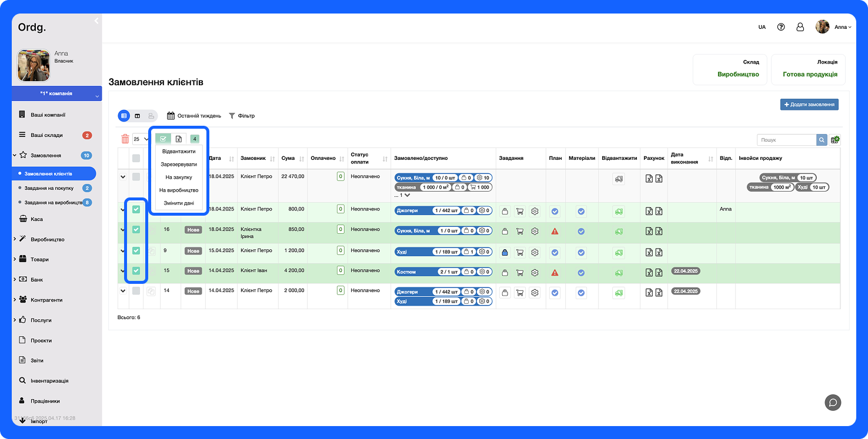Open the rows-per-page dropdown showing 25
This screenshot has height=439, width=868.
pos(140,139)
